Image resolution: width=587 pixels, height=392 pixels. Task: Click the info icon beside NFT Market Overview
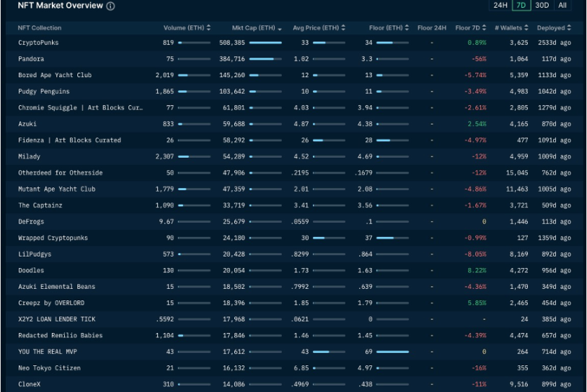(110, 6)
